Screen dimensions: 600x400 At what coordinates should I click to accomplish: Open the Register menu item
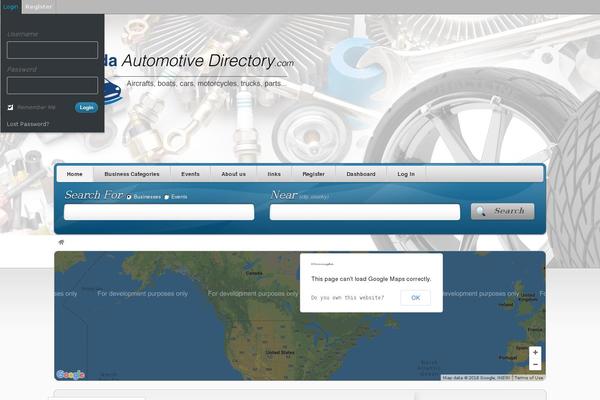coord(313,174)
